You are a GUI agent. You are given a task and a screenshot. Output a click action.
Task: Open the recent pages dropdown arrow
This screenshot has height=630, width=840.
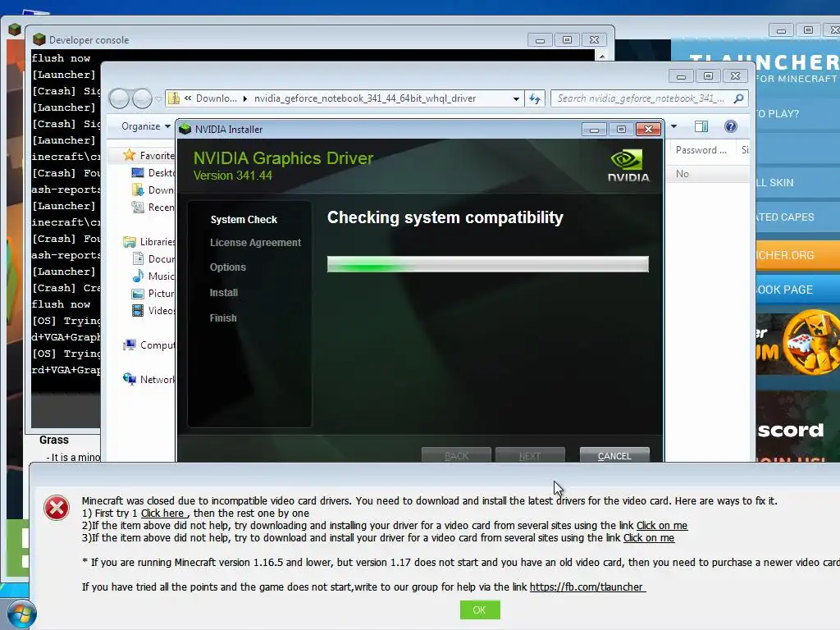coord(158,98)
